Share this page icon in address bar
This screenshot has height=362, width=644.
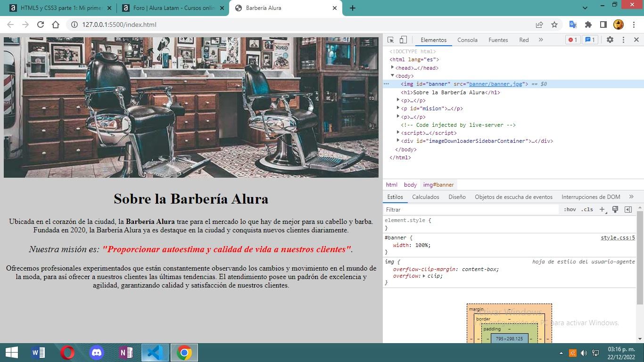tap(539, 25)
